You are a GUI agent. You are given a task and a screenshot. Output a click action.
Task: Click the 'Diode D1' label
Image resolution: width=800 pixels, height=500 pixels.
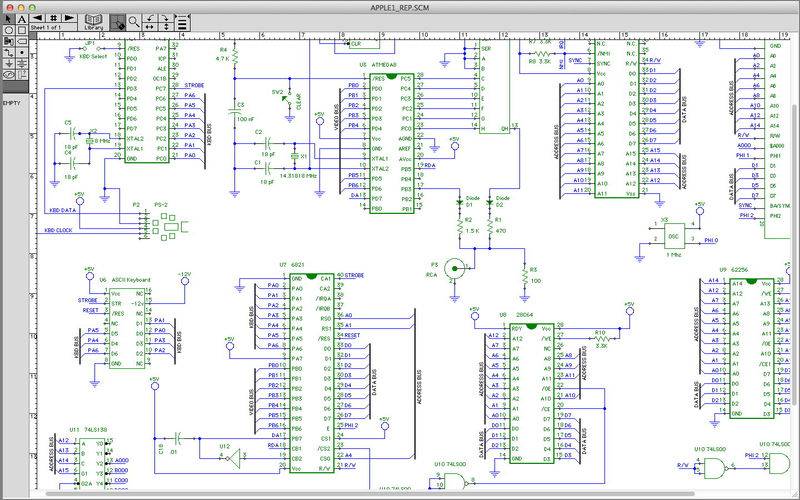pos(473,202)
